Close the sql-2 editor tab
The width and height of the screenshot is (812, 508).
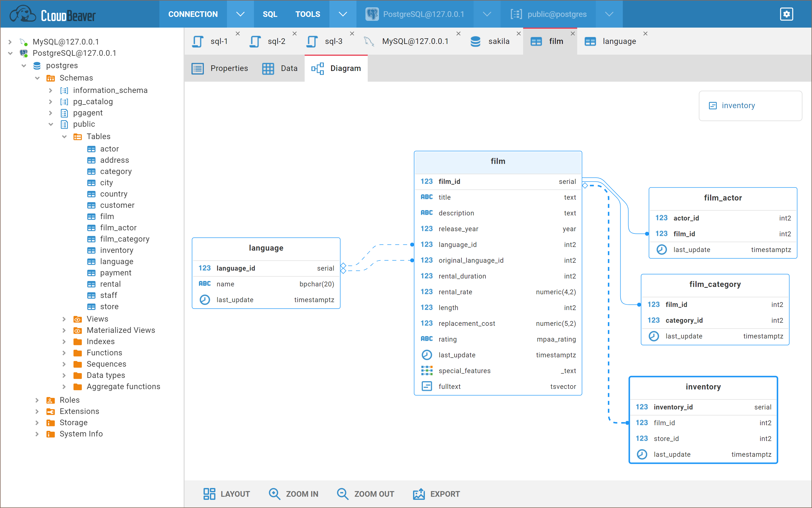coord(295,33)
